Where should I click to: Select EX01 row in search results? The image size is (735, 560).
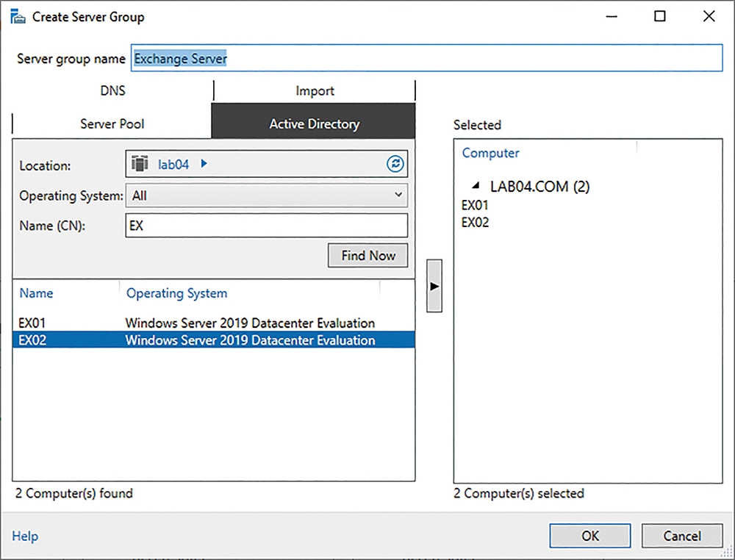tap(214, 323)
